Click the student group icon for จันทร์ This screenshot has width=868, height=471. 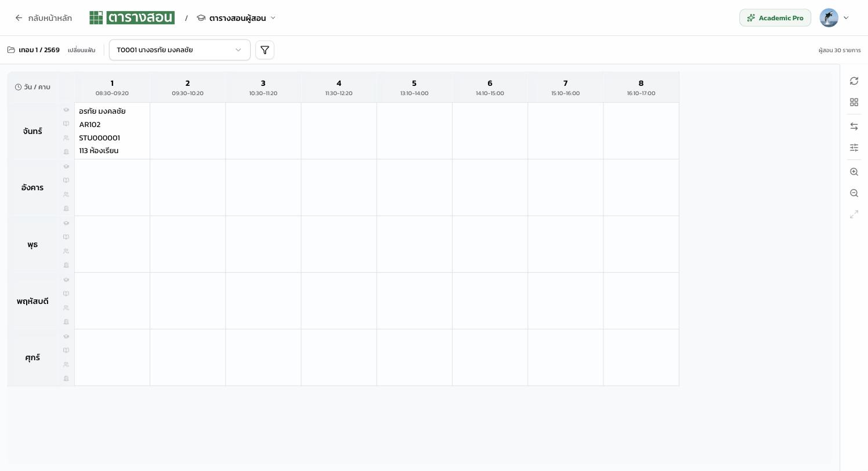(66, 138)
